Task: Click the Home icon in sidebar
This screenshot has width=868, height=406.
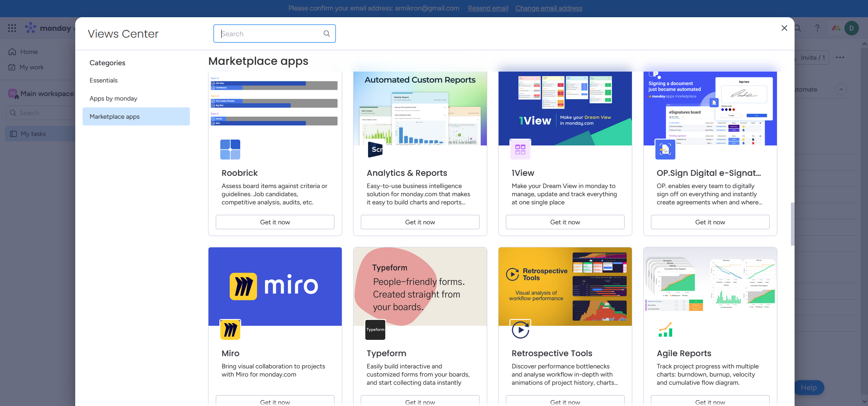Action: (x=12, y=52)
